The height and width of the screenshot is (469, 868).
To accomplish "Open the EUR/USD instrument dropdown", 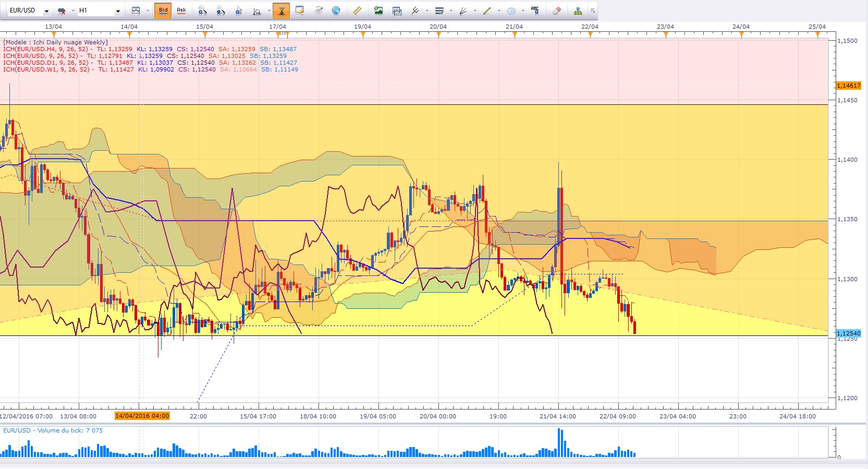I will coord(46,11).
